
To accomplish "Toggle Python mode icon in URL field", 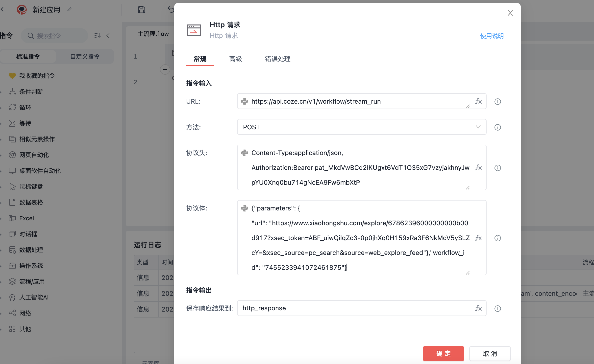I will [x=245, y=101].
